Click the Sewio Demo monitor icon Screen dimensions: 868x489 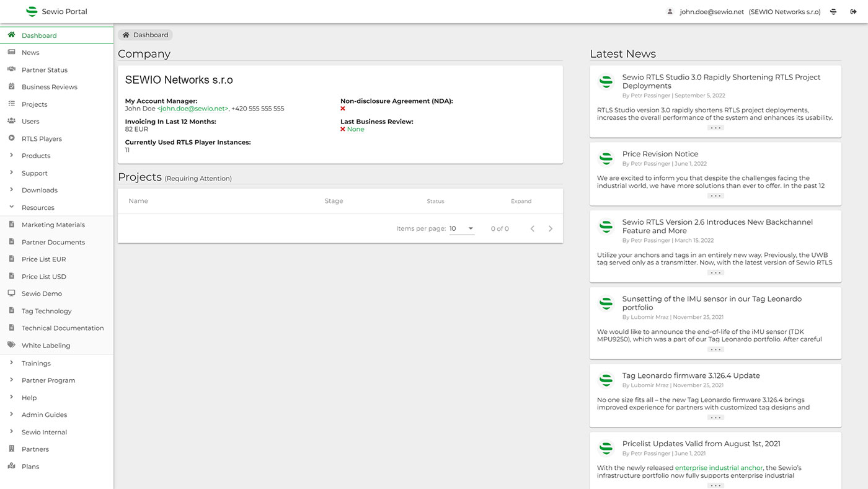tap(11, 294)
